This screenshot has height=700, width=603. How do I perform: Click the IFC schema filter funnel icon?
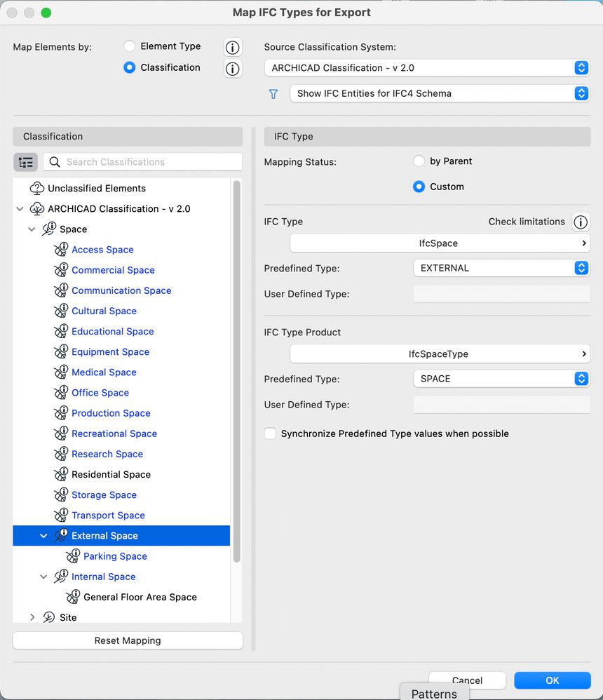point(273,94)
